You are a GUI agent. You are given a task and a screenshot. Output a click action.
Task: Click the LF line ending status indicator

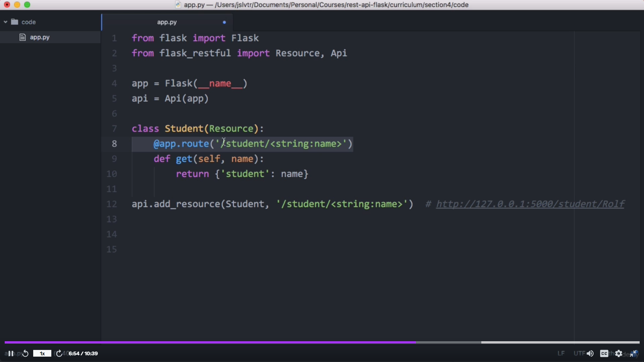point(561,353)
